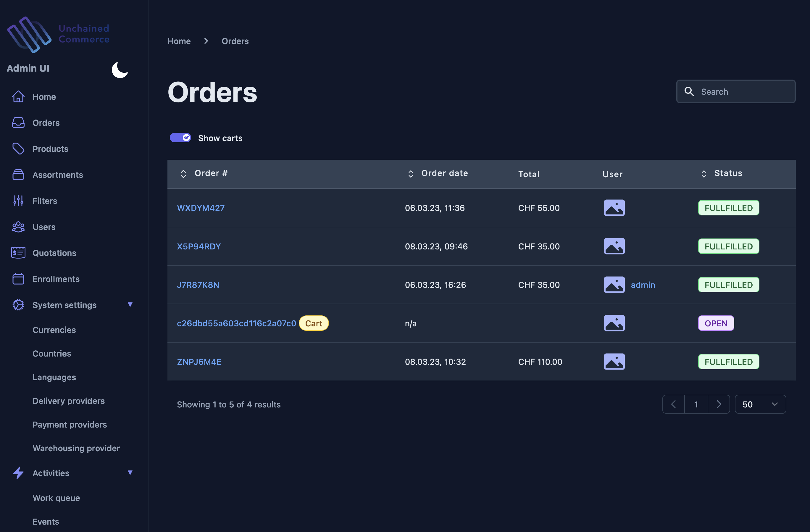Screen dimensions: 810x532
Task: Open the 50 page size dropdown
Action: point(760,404)
